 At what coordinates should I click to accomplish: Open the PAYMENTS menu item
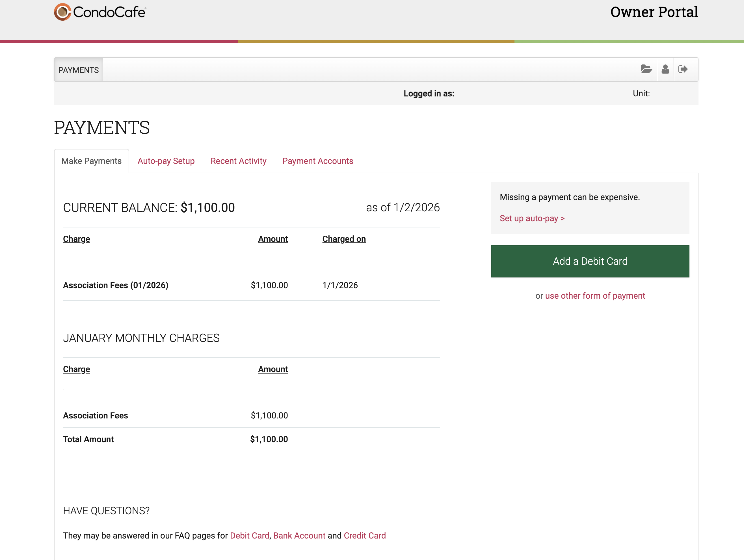(78, 70)
